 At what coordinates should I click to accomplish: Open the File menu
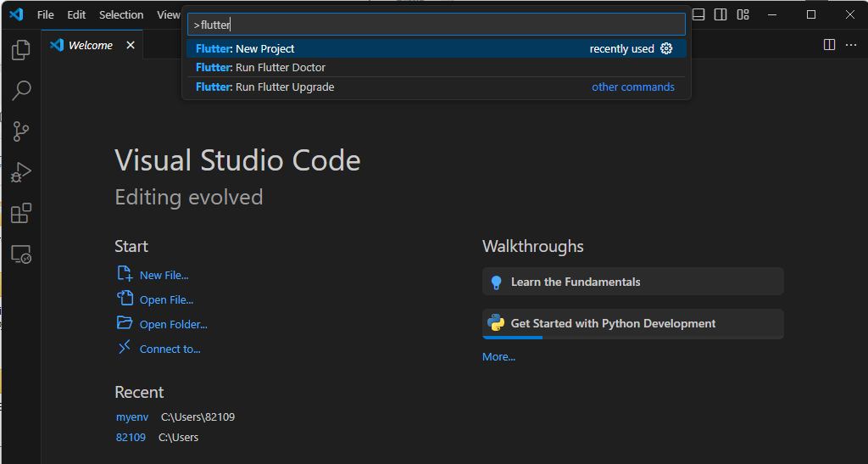(x=46, y=15)
